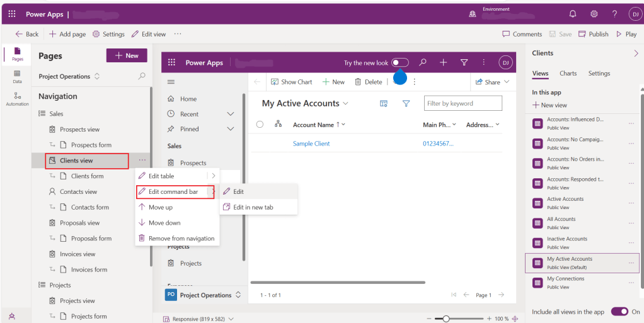Open the Data section in left rail

(x=17, y=77)
